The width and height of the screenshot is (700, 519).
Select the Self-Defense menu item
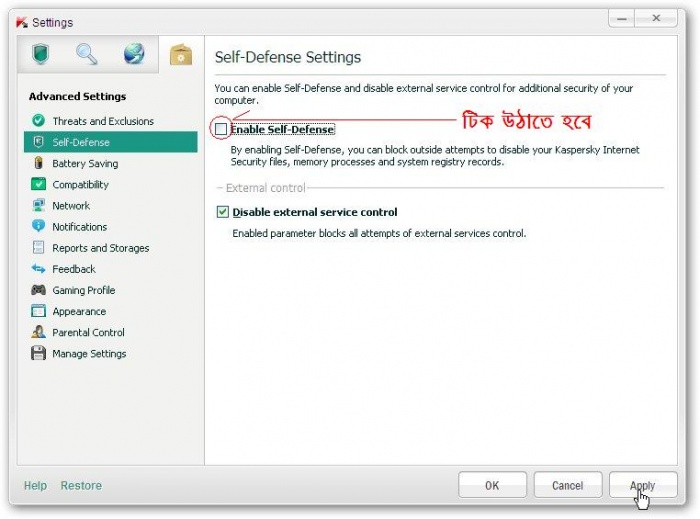(110, 142)
